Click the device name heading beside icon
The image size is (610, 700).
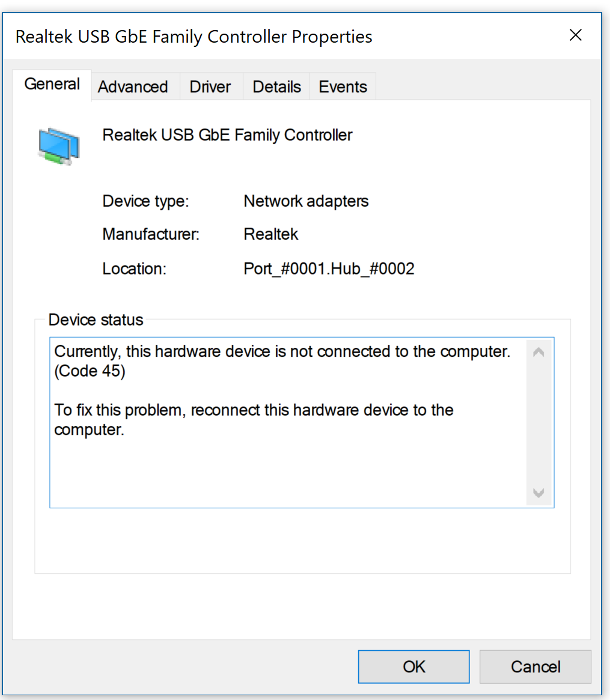coord(227,135)
